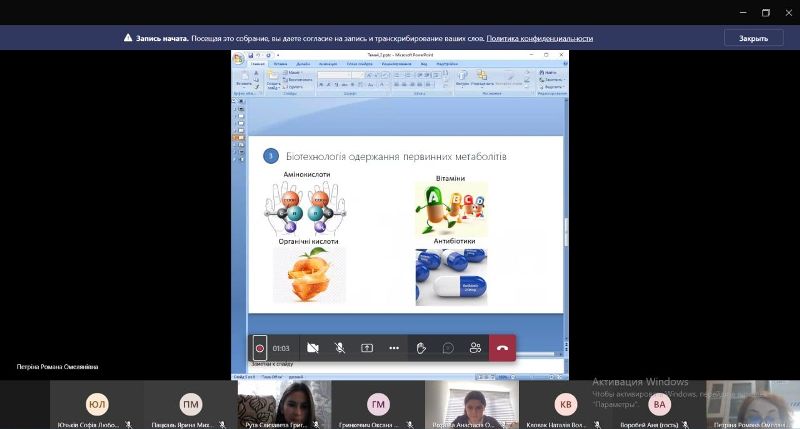Click the ВА guest participant avatar

pyautogui.click(x=659, y=404)
